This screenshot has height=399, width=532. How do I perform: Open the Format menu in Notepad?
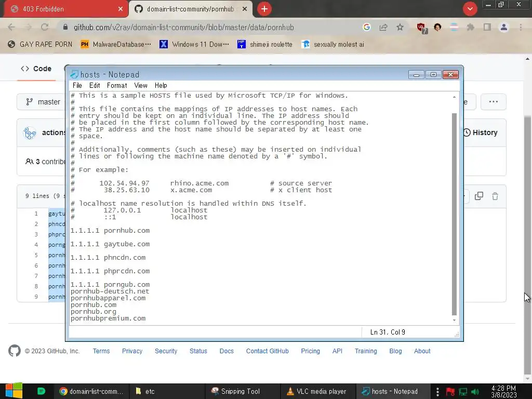pyautogui.click(x=117, y=86)
